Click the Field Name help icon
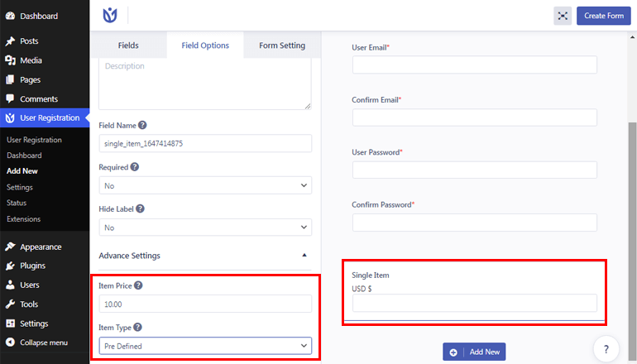 (x=142, y=125)
